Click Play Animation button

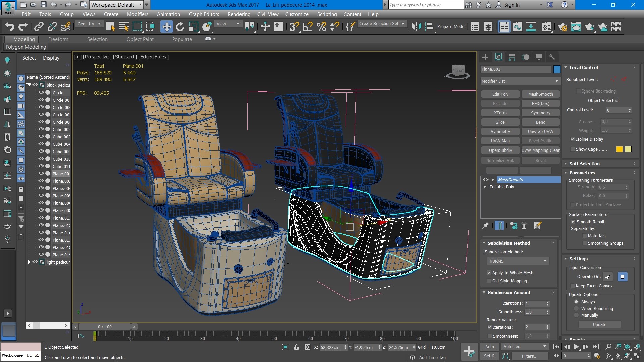pyautogui.click(x=576, y=347)
